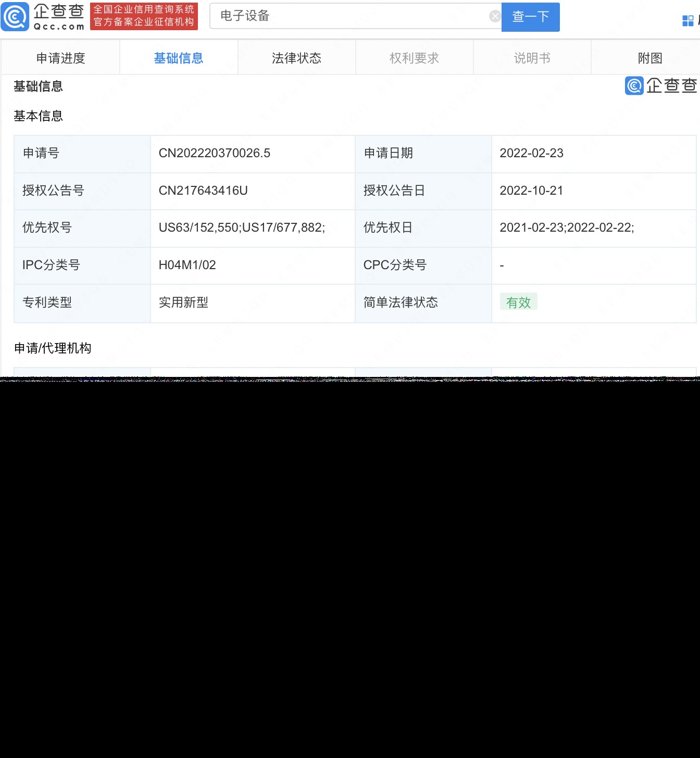Open the red 全国企业信用查询系统 banner
Image resolution: width=700 pixels, height=758 pixels.
144,16
